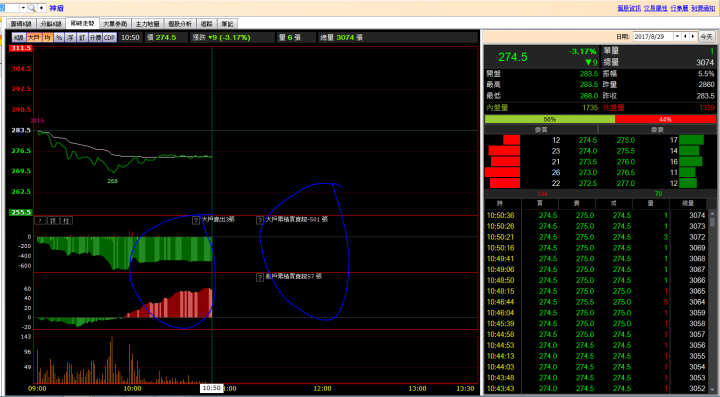Click the ? icon beside 大戶賣出3張
720x397 pixels.
click(196, 220)
